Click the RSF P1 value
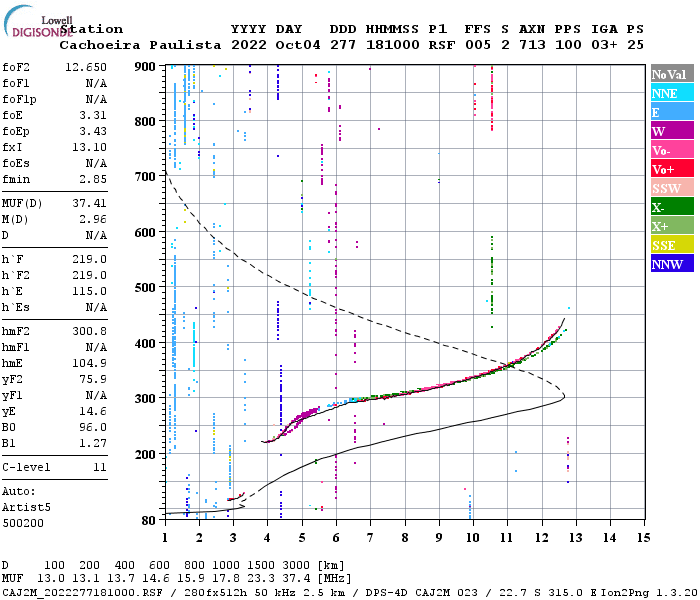The height and width of the screenshot is (600, 700). coord(442,45)
